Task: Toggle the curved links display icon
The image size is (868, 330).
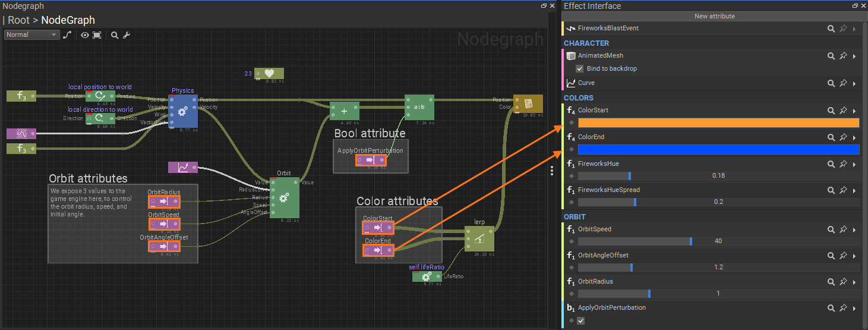Action: (x=67, y=35)
